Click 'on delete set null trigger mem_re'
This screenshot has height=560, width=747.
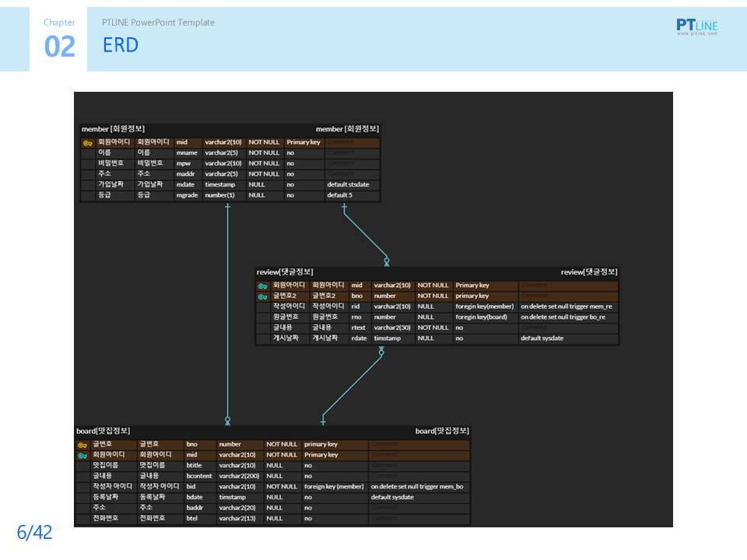566,306
